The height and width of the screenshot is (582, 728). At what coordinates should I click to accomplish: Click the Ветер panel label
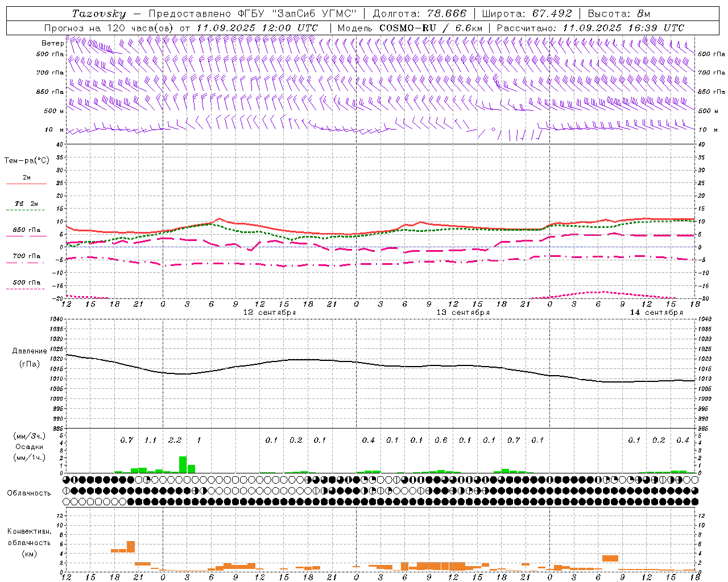(52, 43)
